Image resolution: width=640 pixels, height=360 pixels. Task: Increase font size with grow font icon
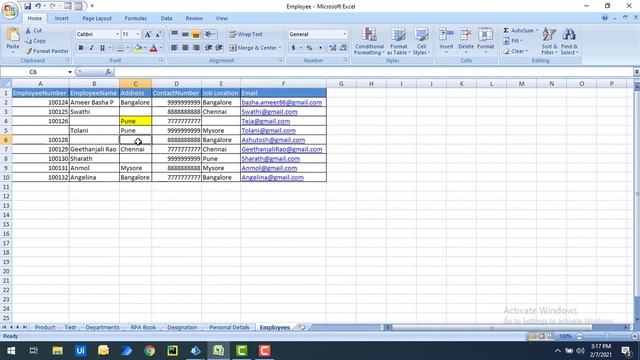pos(148,34)
